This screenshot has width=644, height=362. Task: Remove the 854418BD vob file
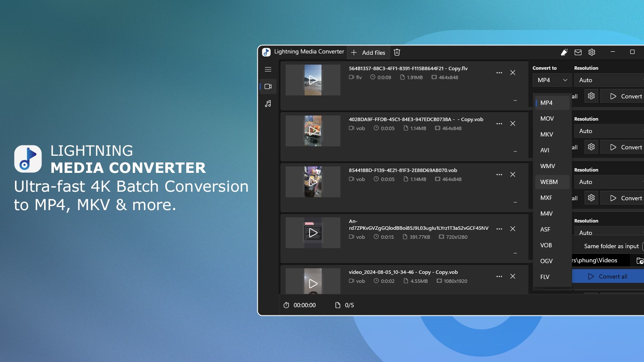click(513, 175)
